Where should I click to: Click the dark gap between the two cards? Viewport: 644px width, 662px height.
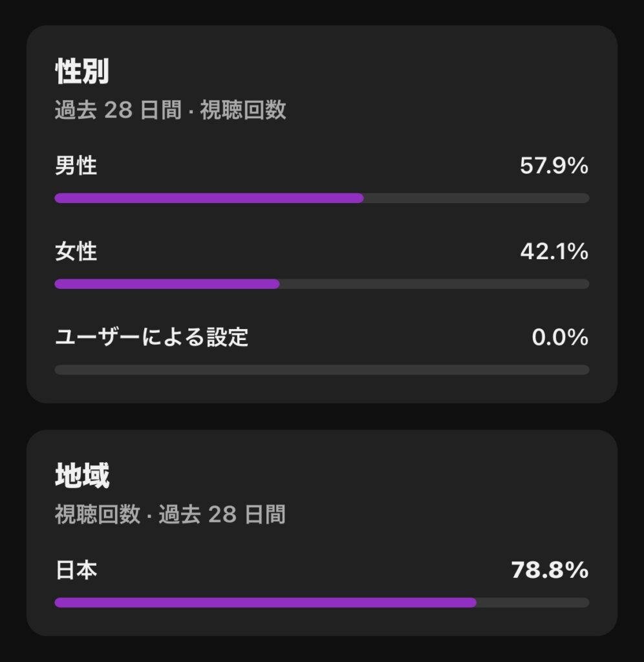pyautogui.click(x=322, y=417)
